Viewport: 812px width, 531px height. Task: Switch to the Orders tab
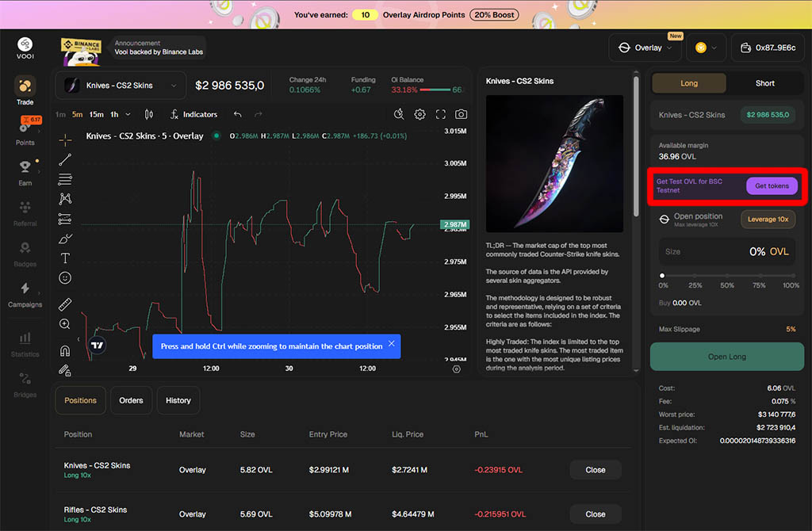click(x=131, y=400)
